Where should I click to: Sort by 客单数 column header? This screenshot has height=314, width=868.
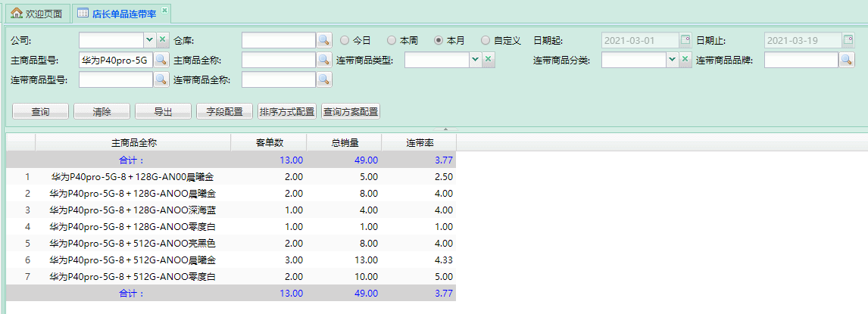269,143
